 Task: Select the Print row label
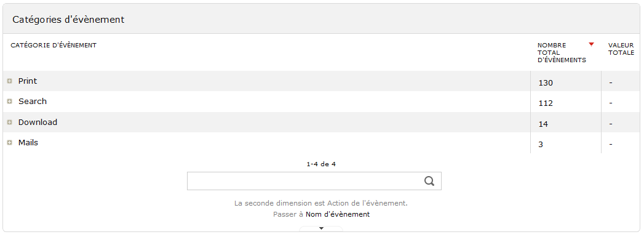coord(28,81)
